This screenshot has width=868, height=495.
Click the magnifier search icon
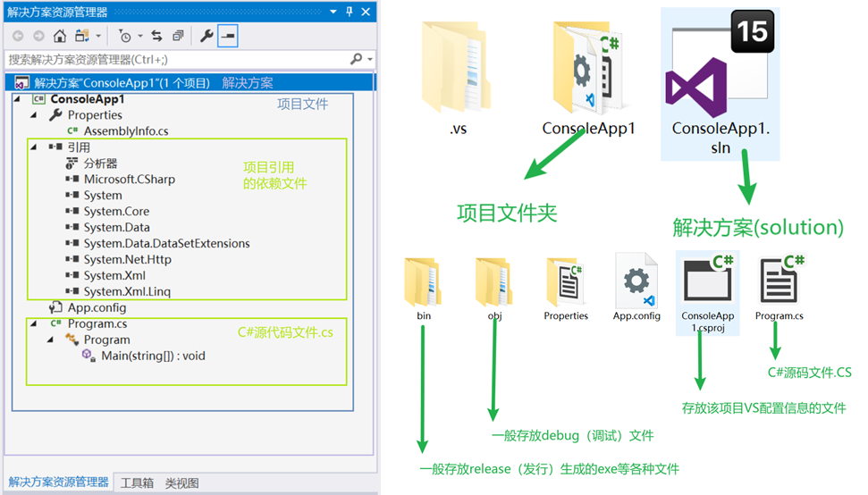click(x=357, y=59)
